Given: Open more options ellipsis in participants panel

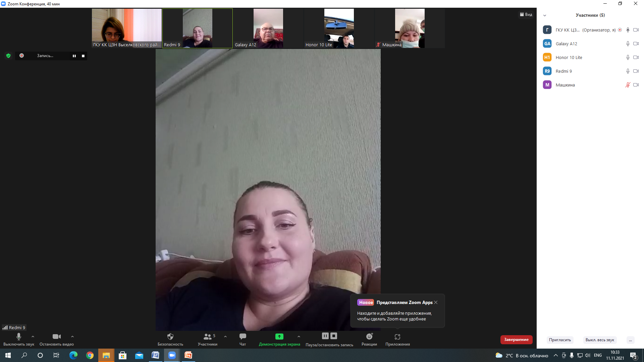Looking at the screenshot, I should 630,340.
